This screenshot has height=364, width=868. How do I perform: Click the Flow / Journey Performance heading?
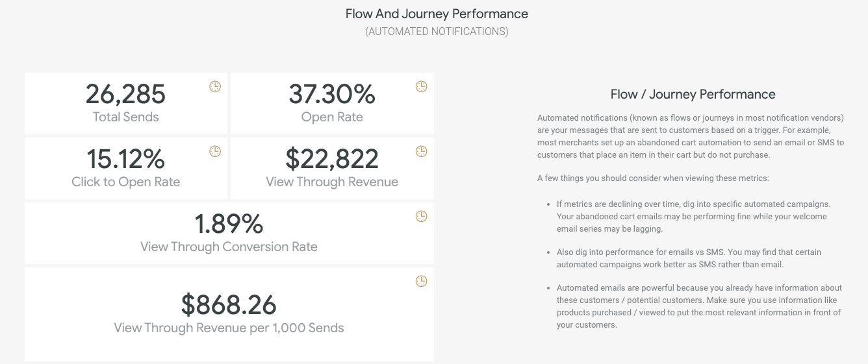point(693,94)
